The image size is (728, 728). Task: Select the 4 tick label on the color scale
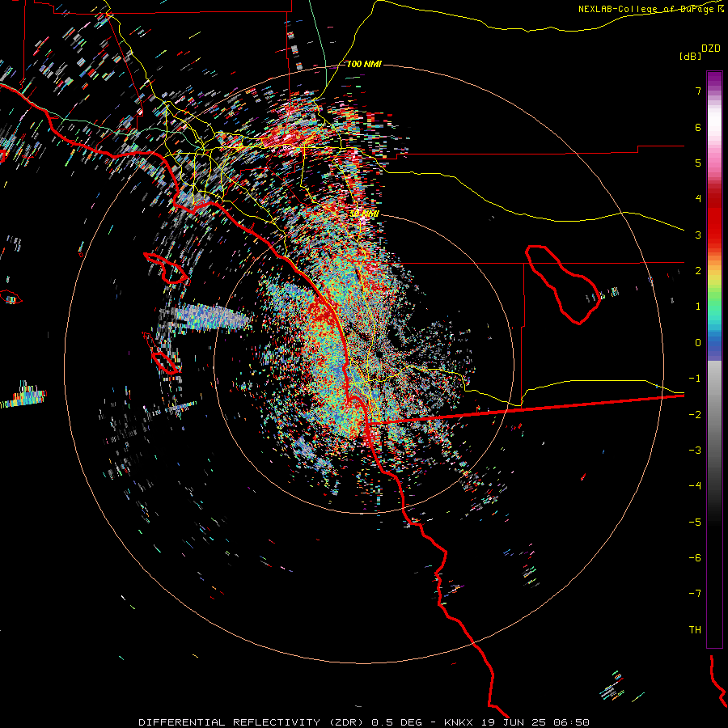[x=698, y=199]
